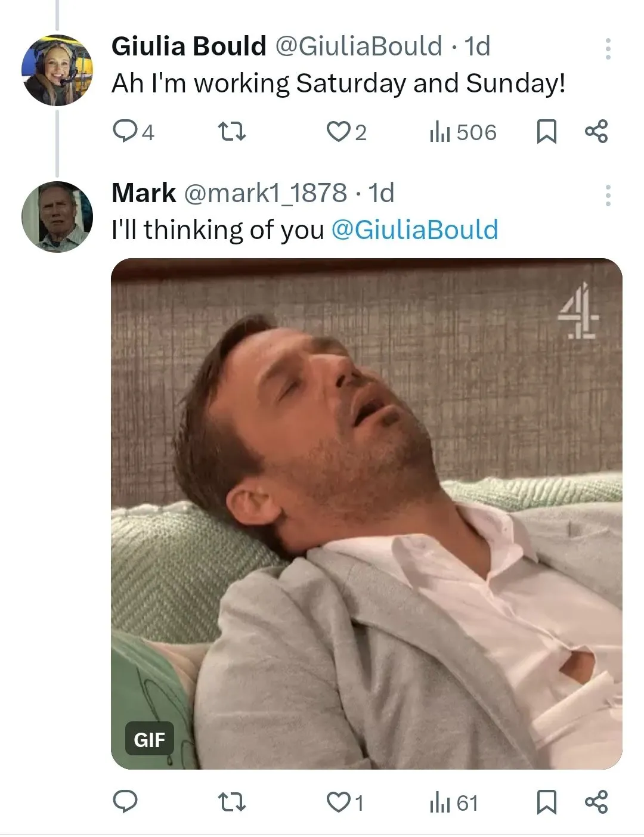This screenshot has height=837, width=644.
Task: Click the @GiuliaBould mention link
Action: [414, 230]
